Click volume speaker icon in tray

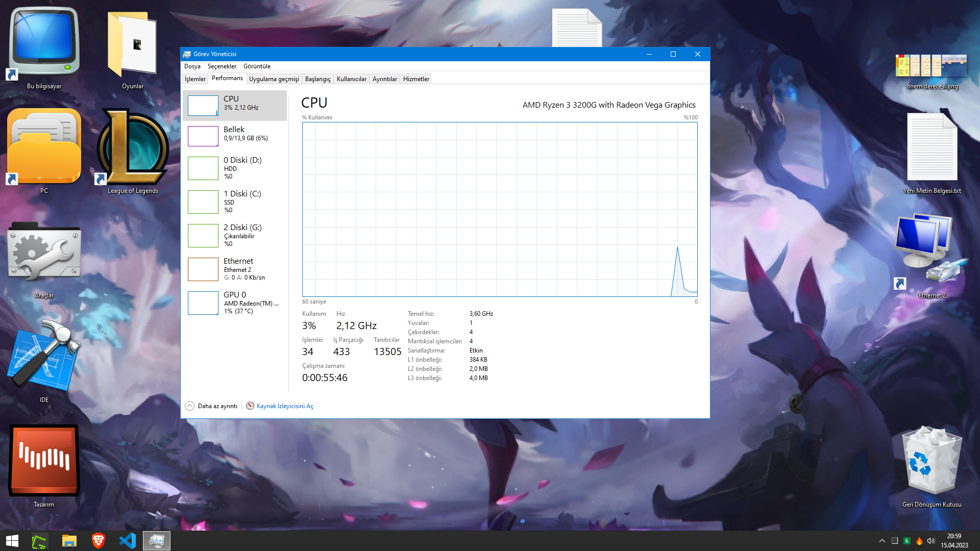[931, 540]
